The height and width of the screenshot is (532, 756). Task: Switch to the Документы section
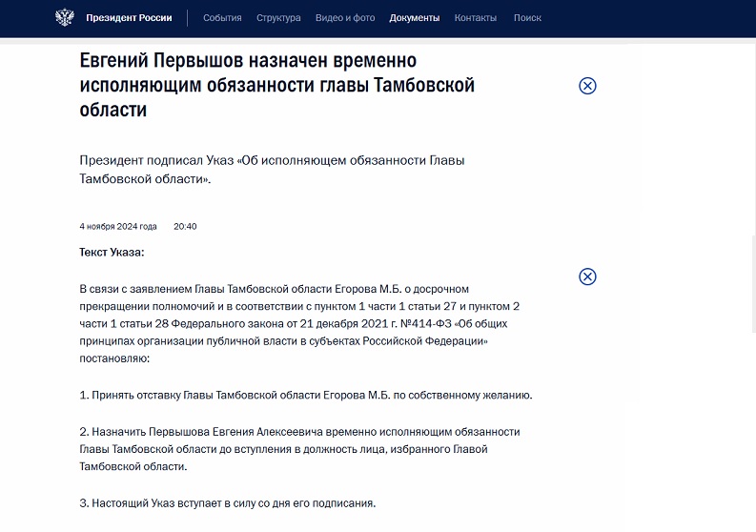coord(415,18)
